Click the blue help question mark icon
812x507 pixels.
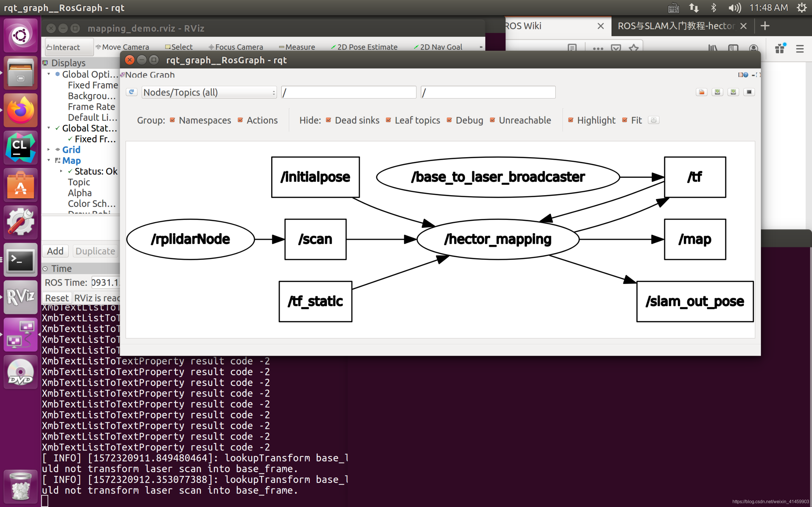point(745,75)
